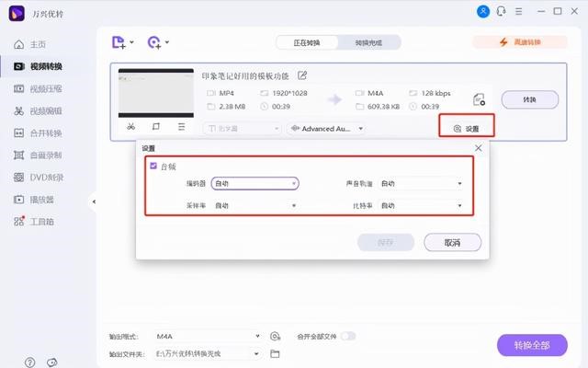Open the customer support headset icon

(x=502, y=11)
